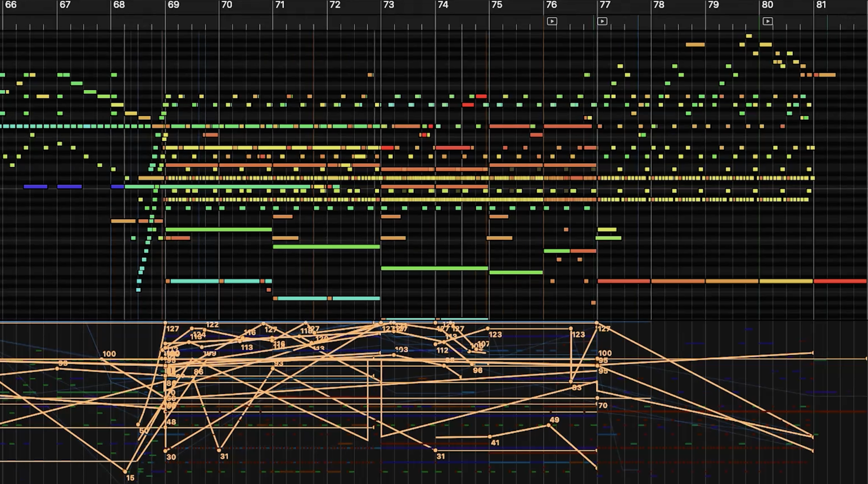Click bar number 81 in the ruler
This screenshot has height=484, width=868.
(821, 5)
